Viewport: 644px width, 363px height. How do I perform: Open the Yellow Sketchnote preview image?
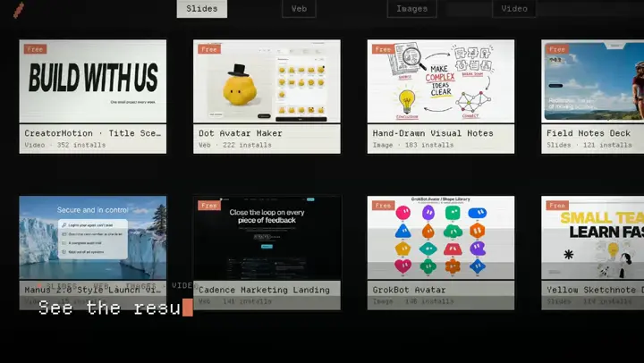593,237
